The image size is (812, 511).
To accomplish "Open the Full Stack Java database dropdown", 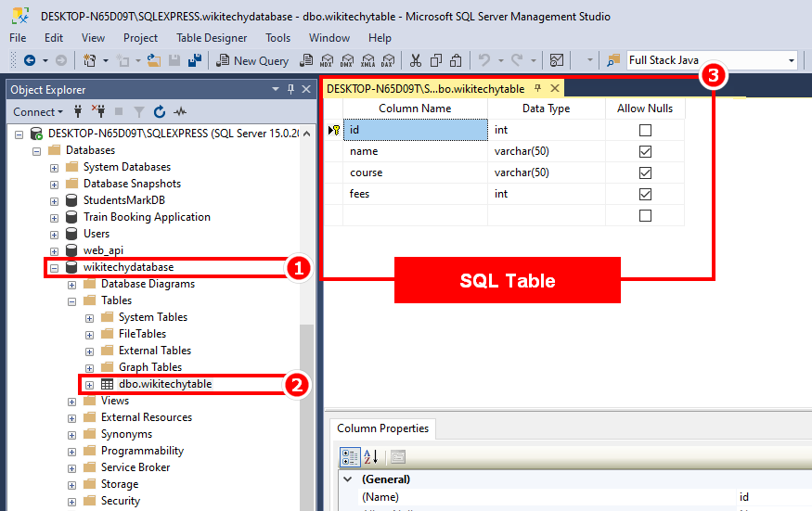I will point(792,60).
